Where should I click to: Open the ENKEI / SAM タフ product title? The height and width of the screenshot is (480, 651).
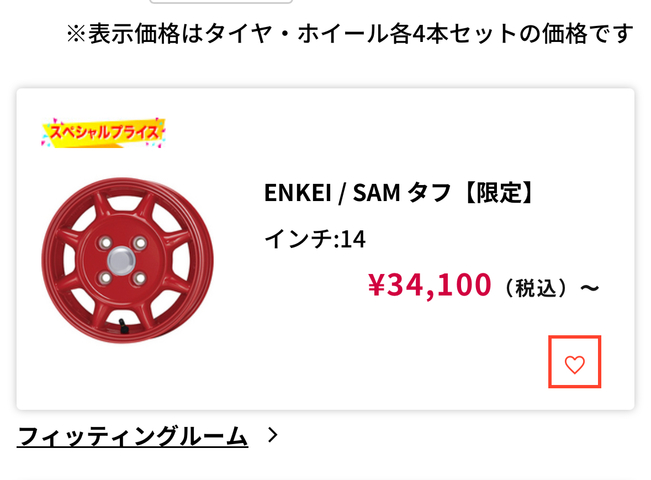coord(400,193)
